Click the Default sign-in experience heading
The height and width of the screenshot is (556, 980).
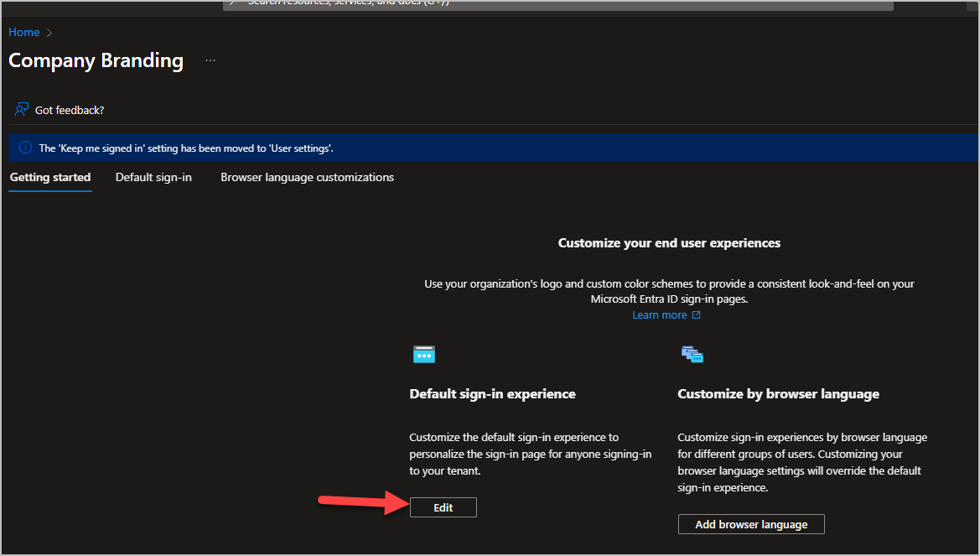[492, 394]
